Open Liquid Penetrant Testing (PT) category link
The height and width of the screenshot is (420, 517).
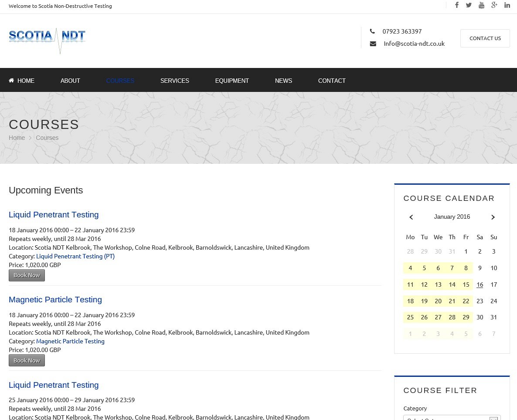tap(75, 256)
